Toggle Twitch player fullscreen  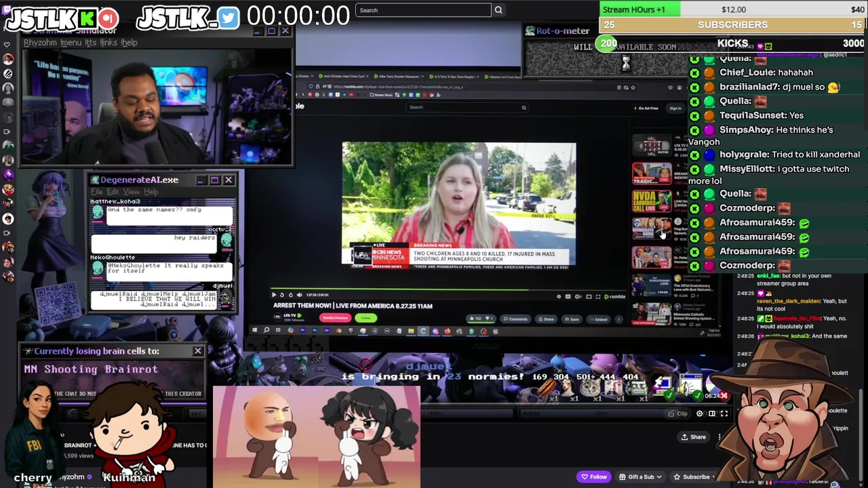[724, 413]
